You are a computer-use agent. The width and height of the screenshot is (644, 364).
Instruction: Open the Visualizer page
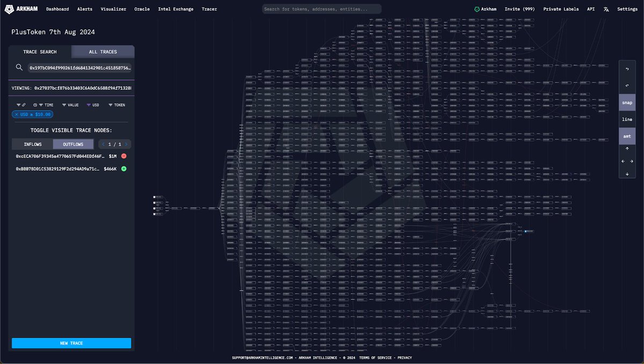click(x=113, y=9)
